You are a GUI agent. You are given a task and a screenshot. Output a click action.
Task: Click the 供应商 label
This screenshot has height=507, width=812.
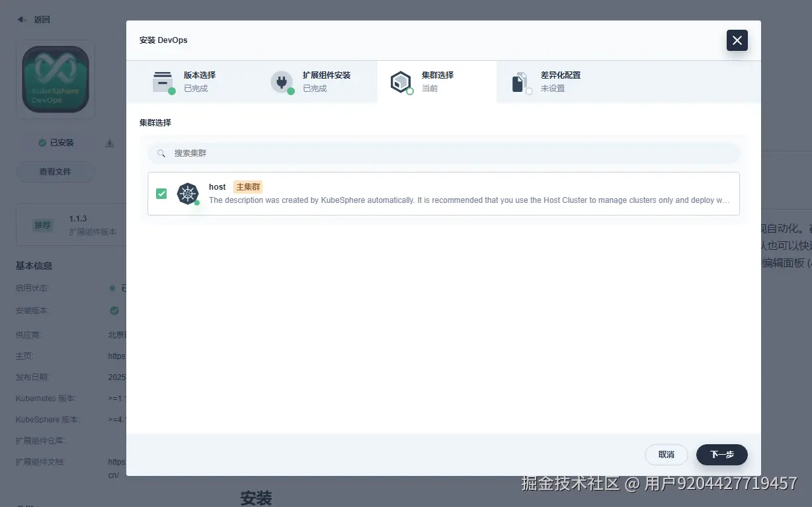(28, 335)
